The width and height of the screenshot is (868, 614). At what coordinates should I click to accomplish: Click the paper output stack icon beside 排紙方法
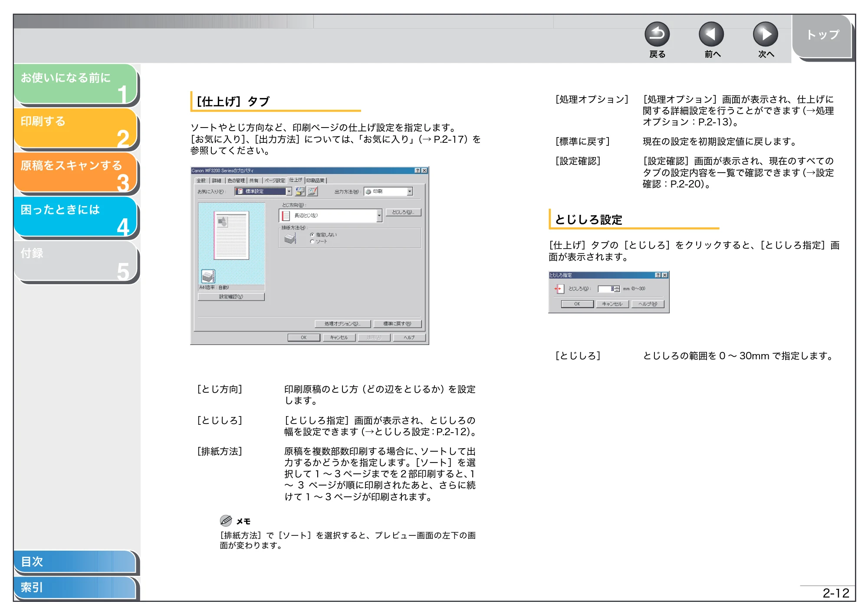coord(290,238)
